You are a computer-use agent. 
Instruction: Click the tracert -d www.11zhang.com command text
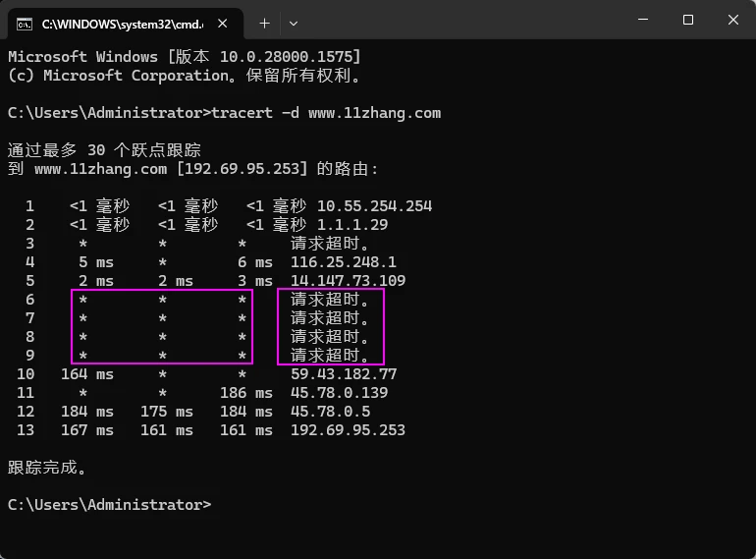click(x=326, y=113)
